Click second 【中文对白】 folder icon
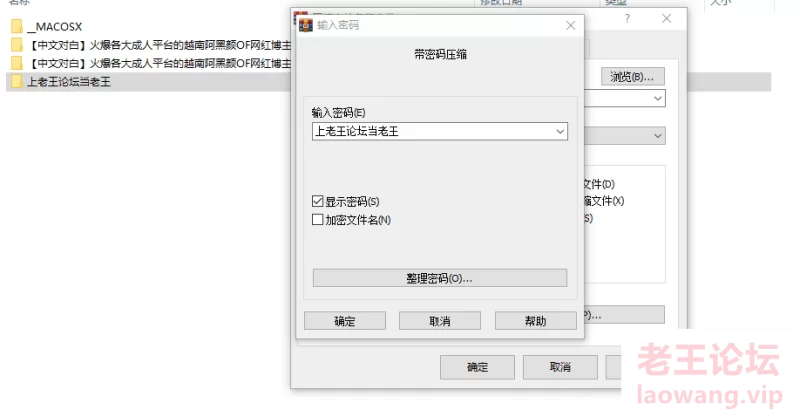 pos(17,63)
